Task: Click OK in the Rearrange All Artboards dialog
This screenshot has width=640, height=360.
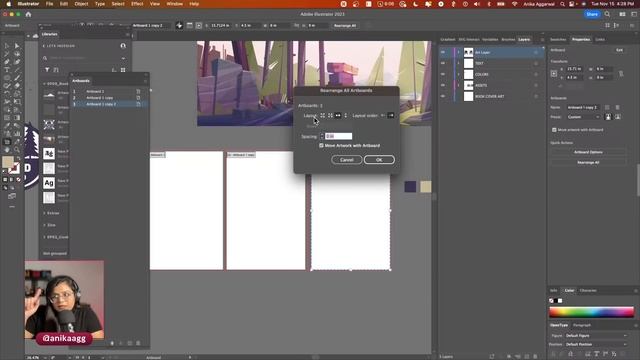Action: [379, 160]
